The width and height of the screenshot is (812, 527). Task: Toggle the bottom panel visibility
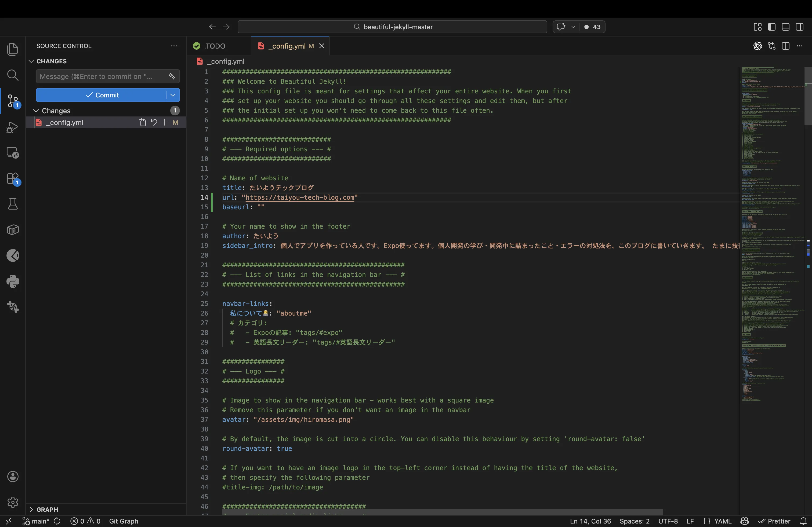[x=785, y=27]
